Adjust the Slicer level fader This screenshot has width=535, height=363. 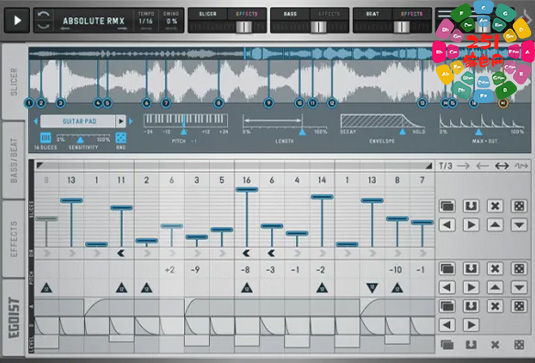pyautogui.click(x=244, y=27)
